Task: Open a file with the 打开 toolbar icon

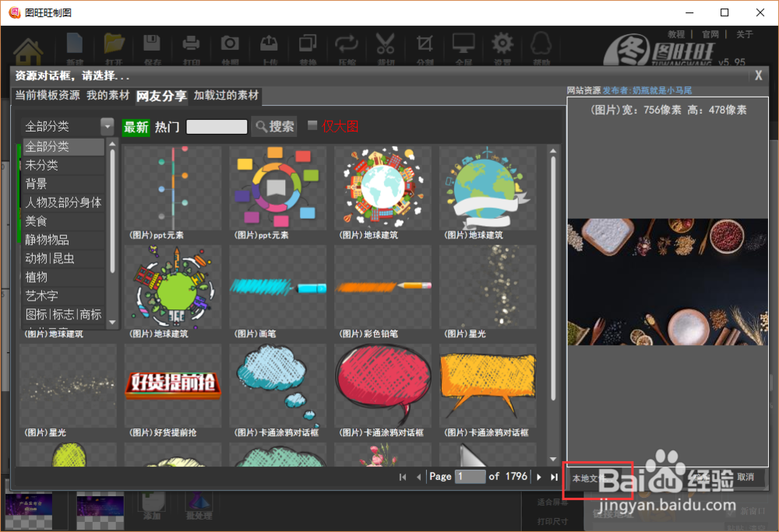Action: point(114,43)
